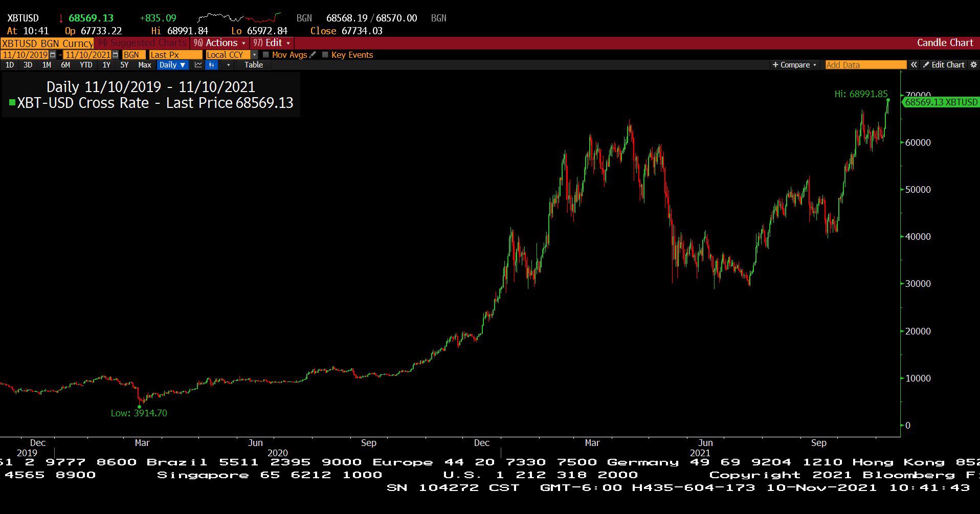Collapse panel with double left chevron
This screenshot has height=514, width=980.
tap(914, 65)
